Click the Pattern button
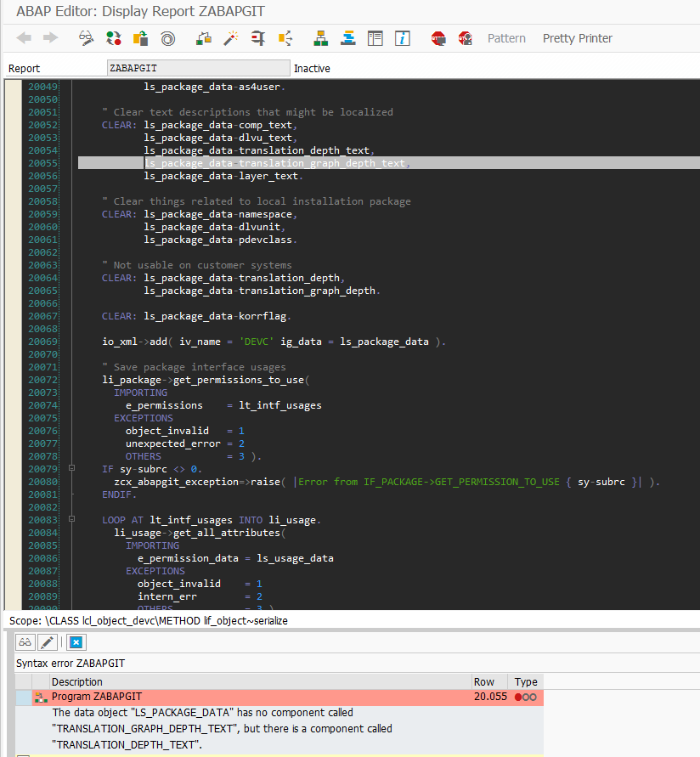 click(506, 38)
